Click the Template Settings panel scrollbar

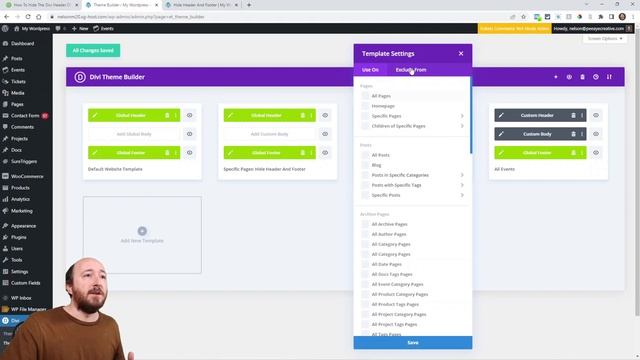(471, 116)
